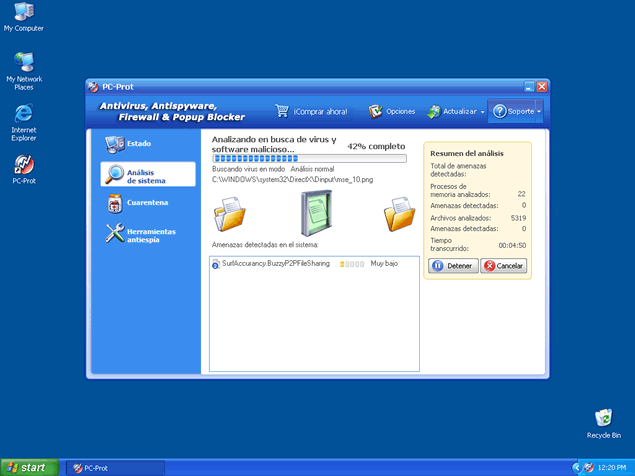Viewport: 635px width, 476px height.
Task: Click the Cuarentena jar icon
Action: [115, 203]
